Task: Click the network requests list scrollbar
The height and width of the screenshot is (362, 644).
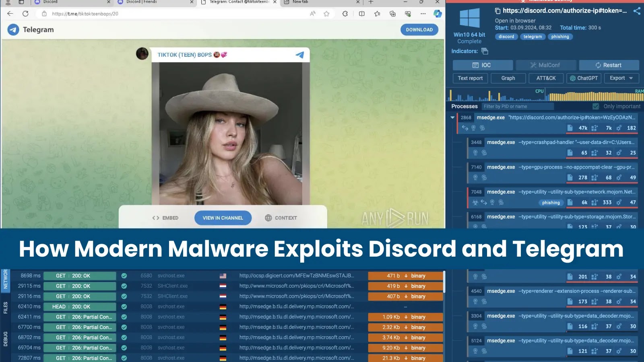Action: (444, 282)
